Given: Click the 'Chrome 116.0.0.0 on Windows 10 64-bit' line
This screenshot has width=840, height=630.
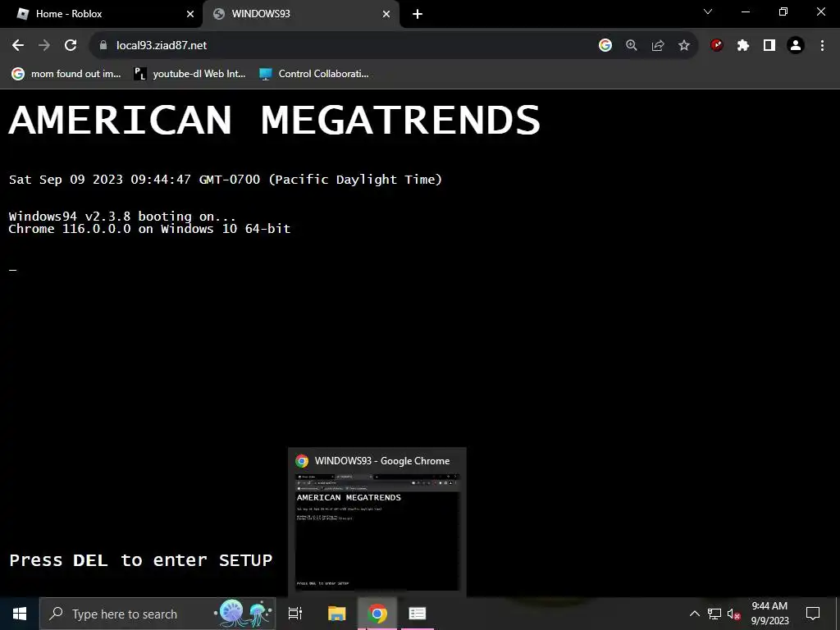Looking at the screenshot, I should point(149,229).
